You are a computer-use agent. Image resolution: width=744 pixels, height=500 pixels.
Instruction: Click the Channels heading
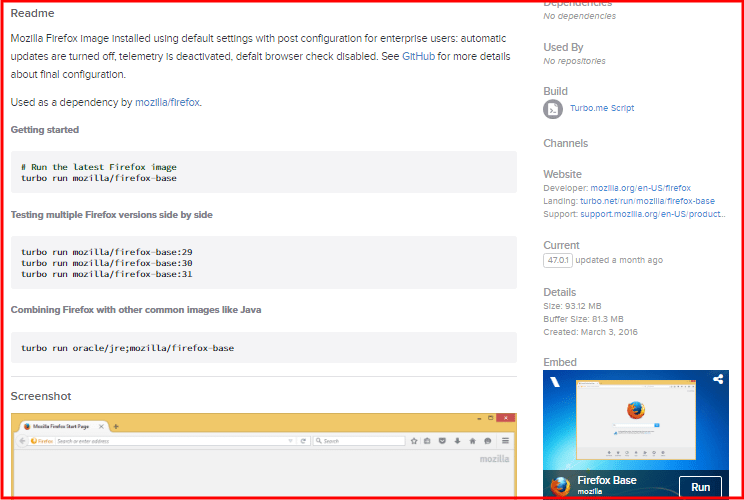click(566, 143)
